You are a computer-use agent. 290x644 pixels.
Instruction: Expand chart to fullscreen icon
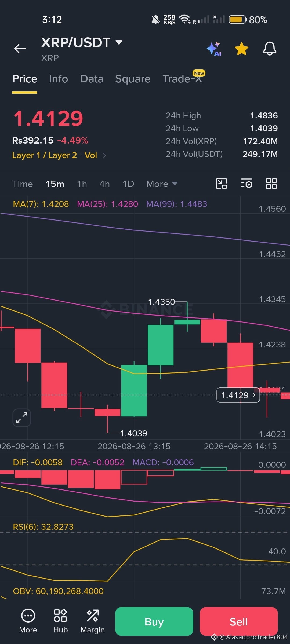[22, 418]
